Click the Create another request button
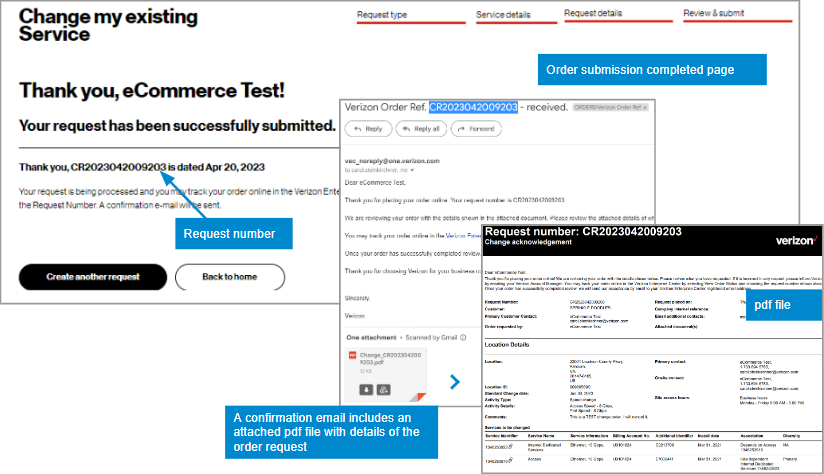 click(93, 277)
